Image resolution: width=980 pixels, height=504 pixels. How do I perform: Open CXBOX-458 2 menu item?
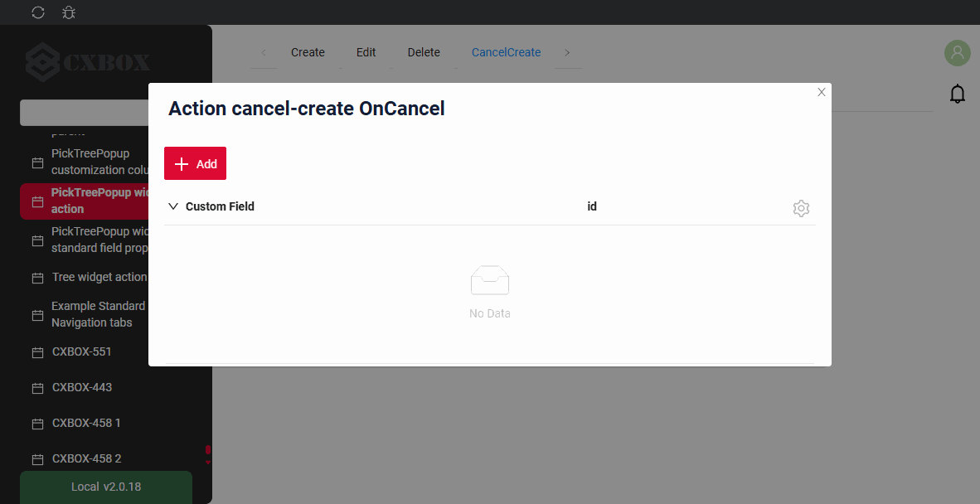(86, 458)
